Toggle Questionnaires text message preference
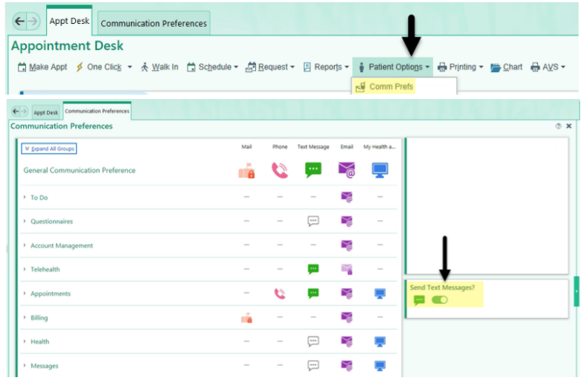 pyautogui.click(x=313, y=222)
